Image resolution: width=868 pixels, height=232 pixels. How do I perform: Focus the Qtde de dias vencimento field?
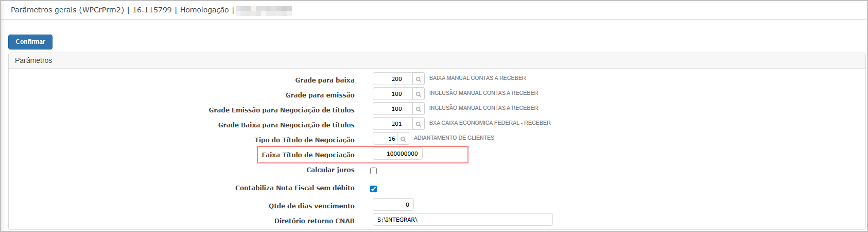tap(393, 205)
